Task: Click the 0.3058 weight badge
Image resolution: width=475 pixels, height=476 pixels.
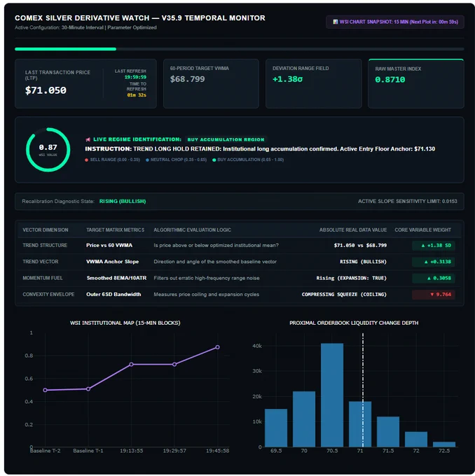Action: pyautogui.click(x=434, y=278)
